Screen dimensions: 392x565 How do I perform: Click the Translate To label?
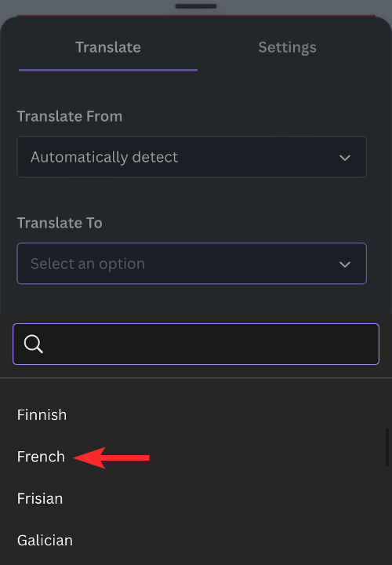60,223
